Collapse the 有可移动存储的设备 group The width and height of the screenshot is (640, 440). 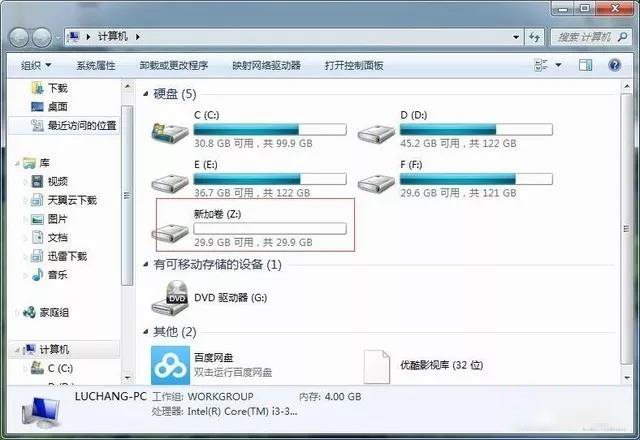coord(146,264)
